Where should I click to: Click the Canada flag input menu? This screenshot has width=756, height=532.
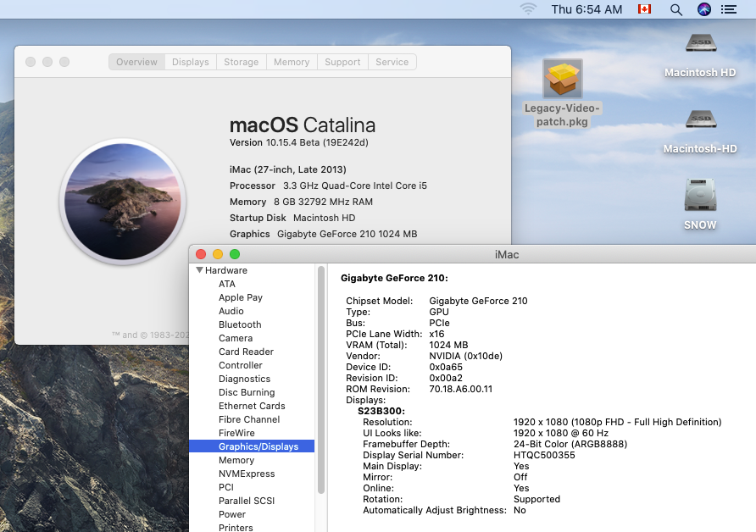(x=645, y=9)
